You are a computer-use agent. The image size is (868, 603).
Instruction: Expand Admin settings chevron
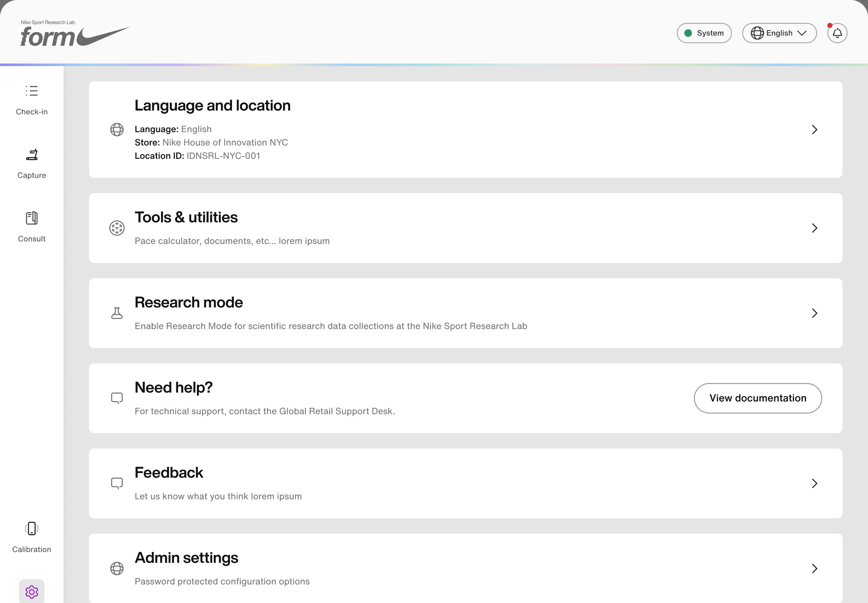coord(814,568)
